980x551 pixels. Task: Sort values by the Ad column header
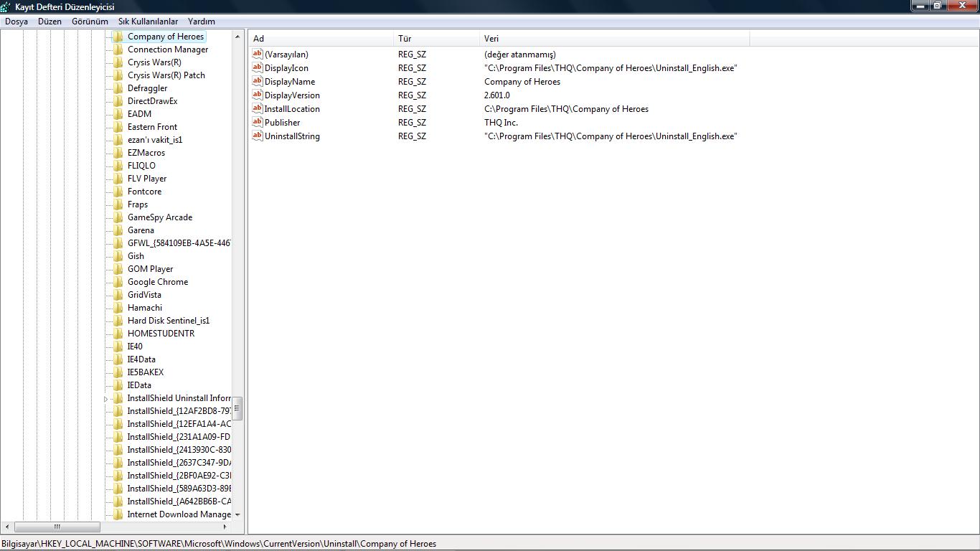pos(321,39)
